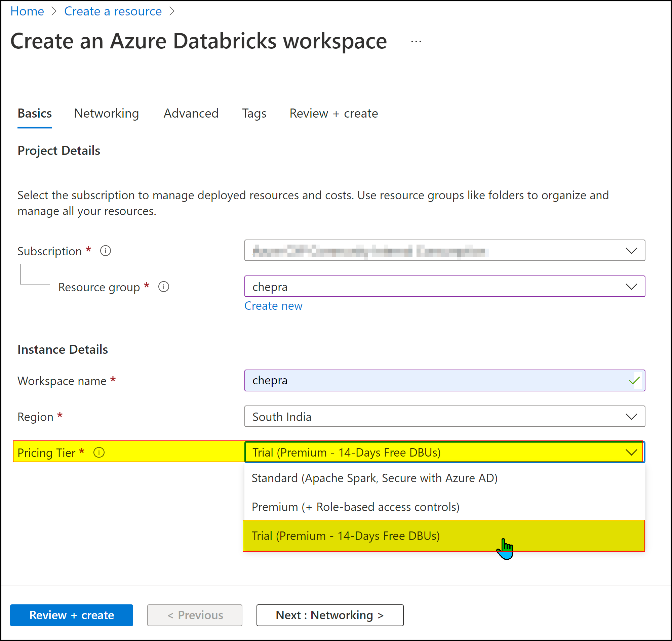The image size is (672, 641).
Task: Click the blue Review + create button
Action: click(72, 615)
